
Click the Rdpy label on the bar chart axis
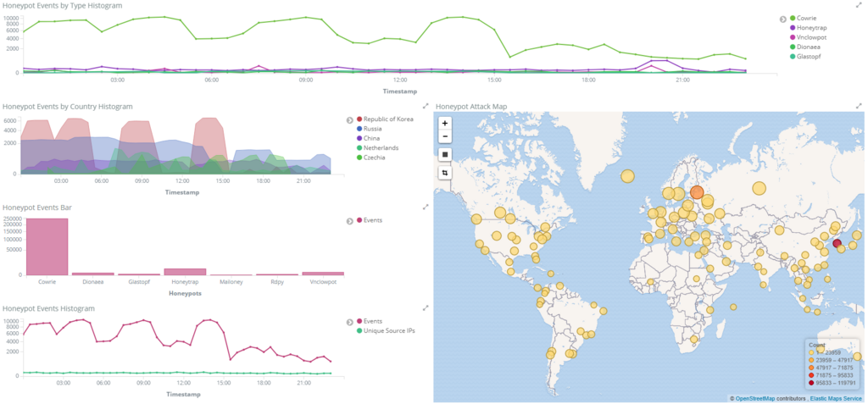pyautogui.click(x=277, y=282)
